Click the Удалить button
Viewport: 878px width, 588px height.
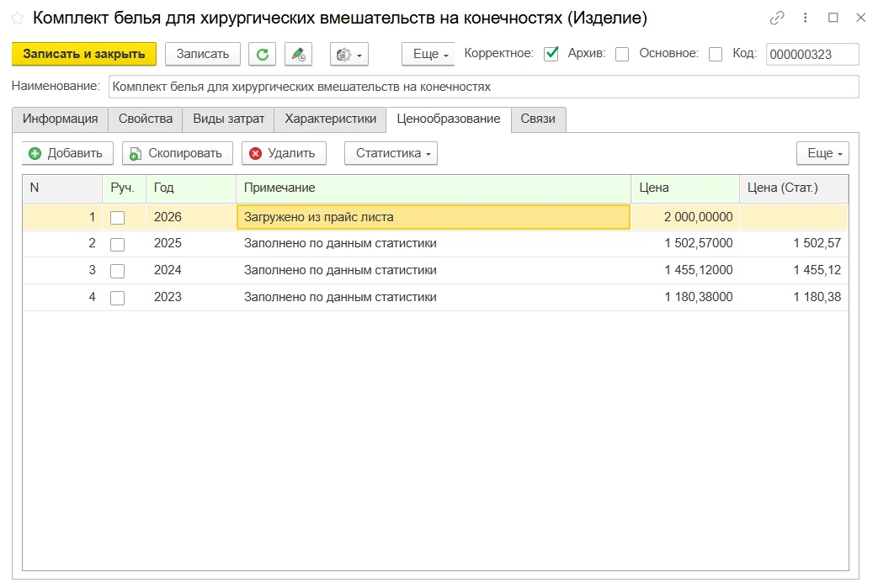coord(284,153)
